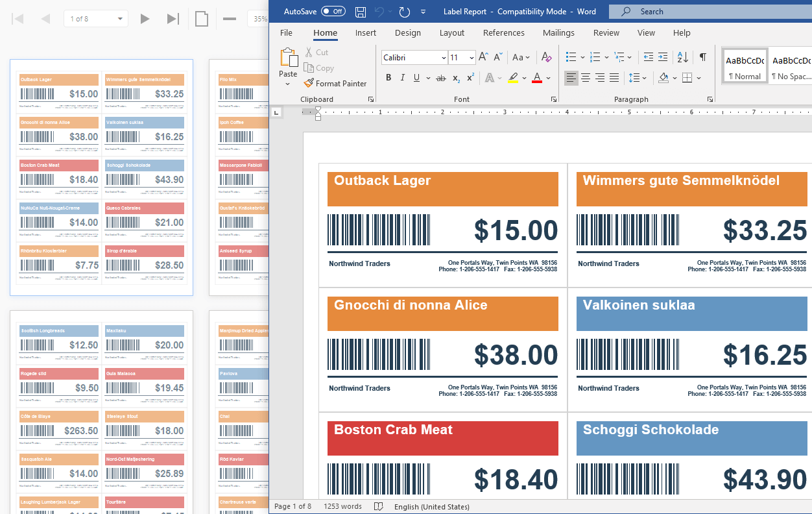Toggle bold formatting
Viewport: 812px width, 514px height.
[388, 78]
